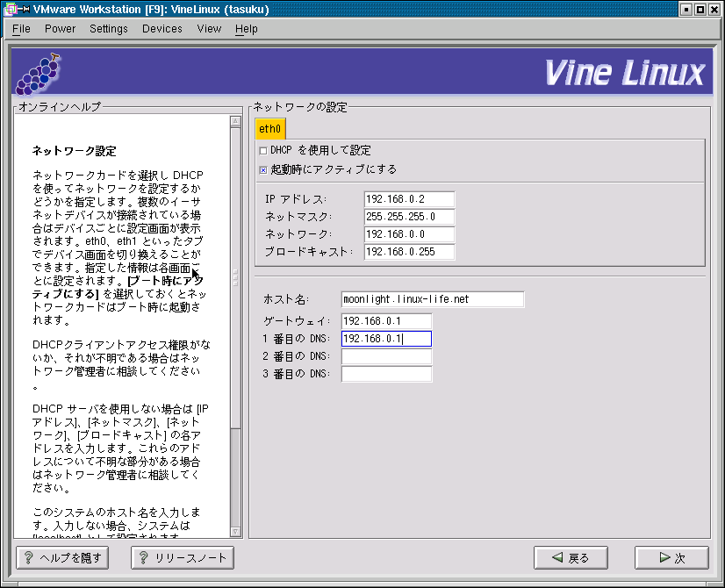Open the Help menu
This screenshot has width=725, height=588.
pos(247,29)
